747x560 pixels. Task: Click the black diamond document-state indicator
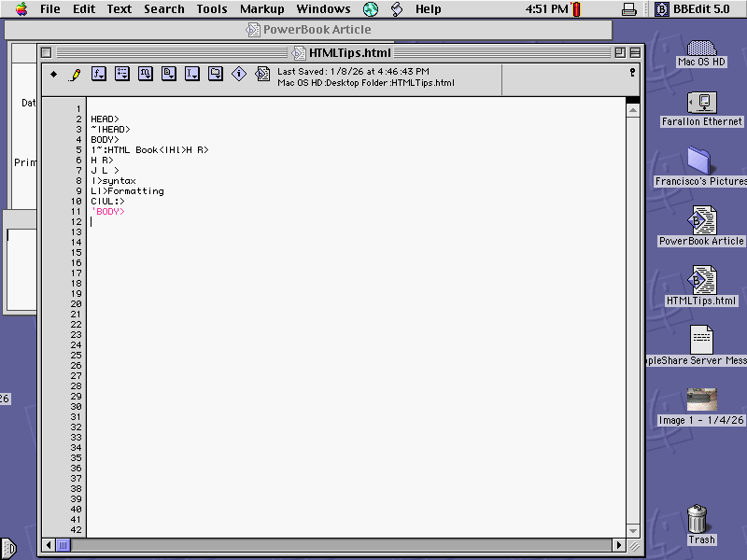(54, 74)
